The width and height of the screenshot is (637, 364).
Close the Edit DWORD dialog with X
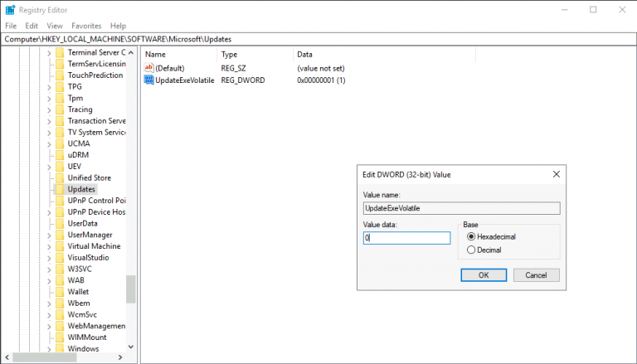(557, 174)
